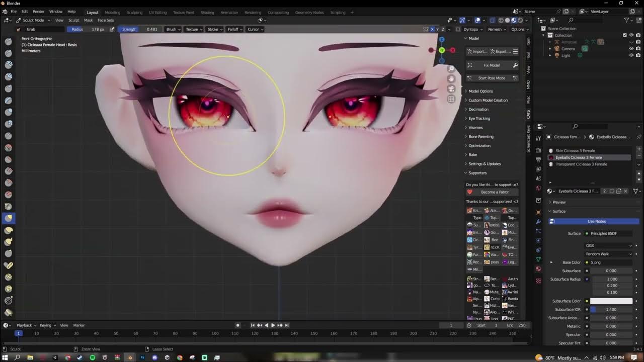Screen dimensions: 644x362
Task: Jump to the timeline start frame
Action: [x=253, y=325]
